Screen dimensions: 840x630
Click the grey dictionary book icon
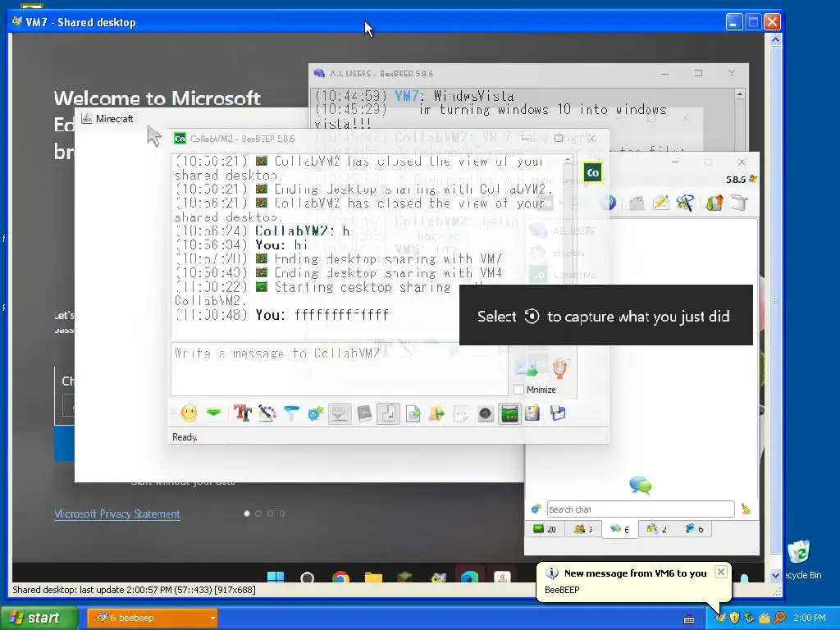(x=364, y=413)
